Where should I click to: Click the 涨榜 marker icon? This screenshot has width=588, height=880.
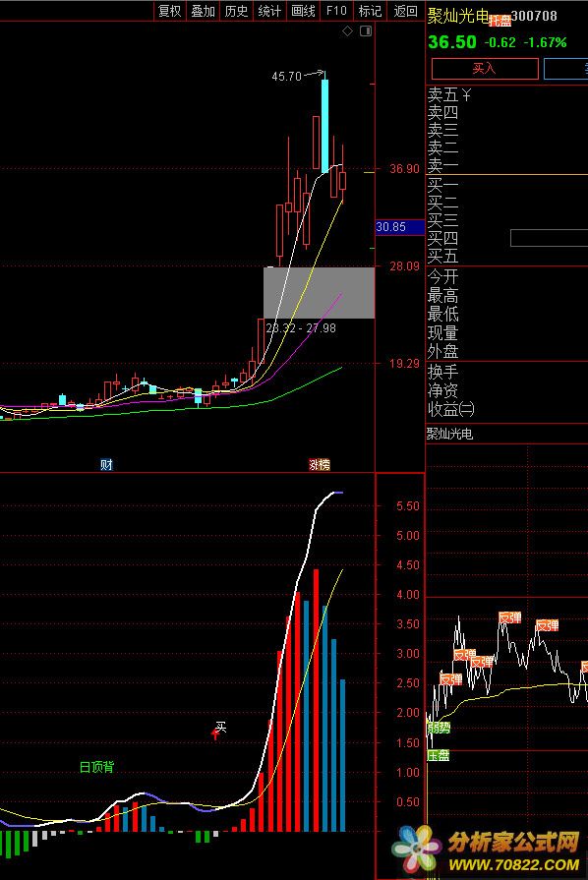[x=320, y=464]
